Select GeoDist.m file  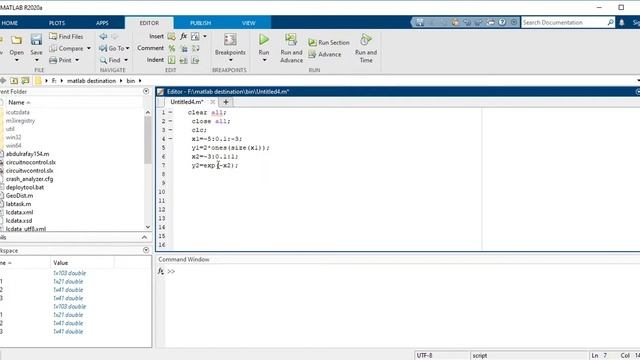tap(19, 196)
